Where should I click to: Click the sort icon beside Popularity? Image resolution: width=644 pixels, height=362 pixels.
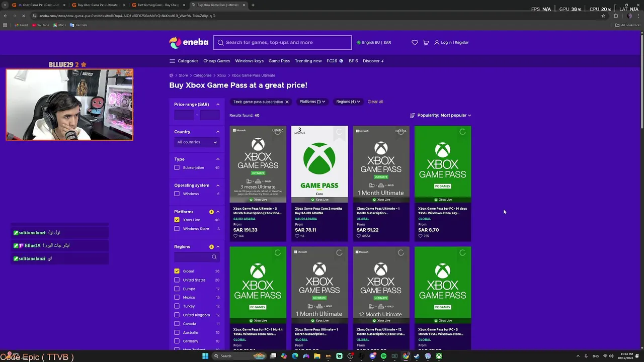(413, 115)
